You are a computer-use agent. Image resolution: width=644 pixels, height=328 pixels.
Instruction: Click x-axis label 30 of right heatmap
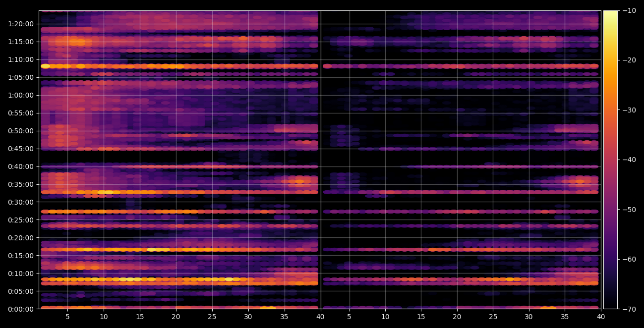point(529,317)
